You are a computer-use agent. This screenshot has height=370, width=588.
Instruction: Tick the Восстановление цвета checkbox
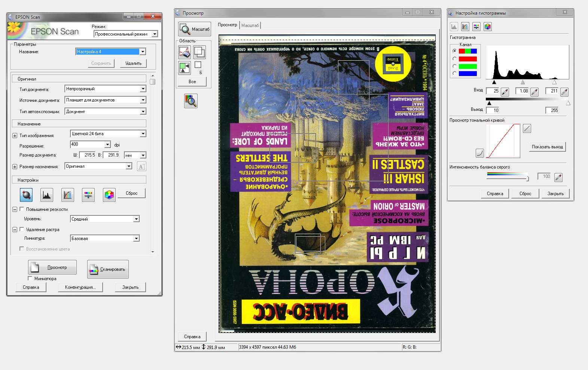click(22, 249)
